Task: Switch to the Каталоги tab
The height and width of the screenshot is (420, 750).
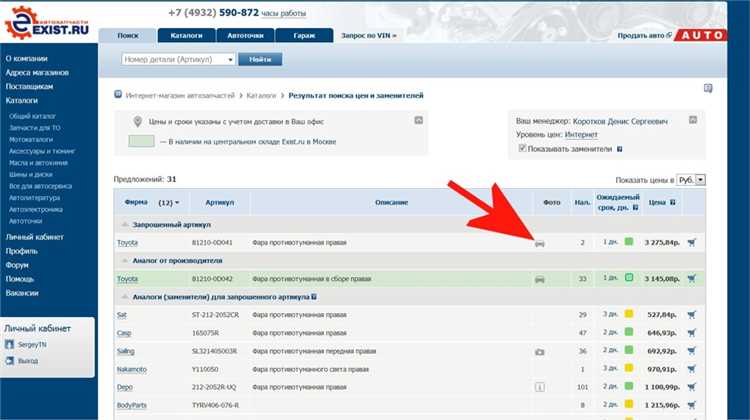Action: (x=186, y=35)
